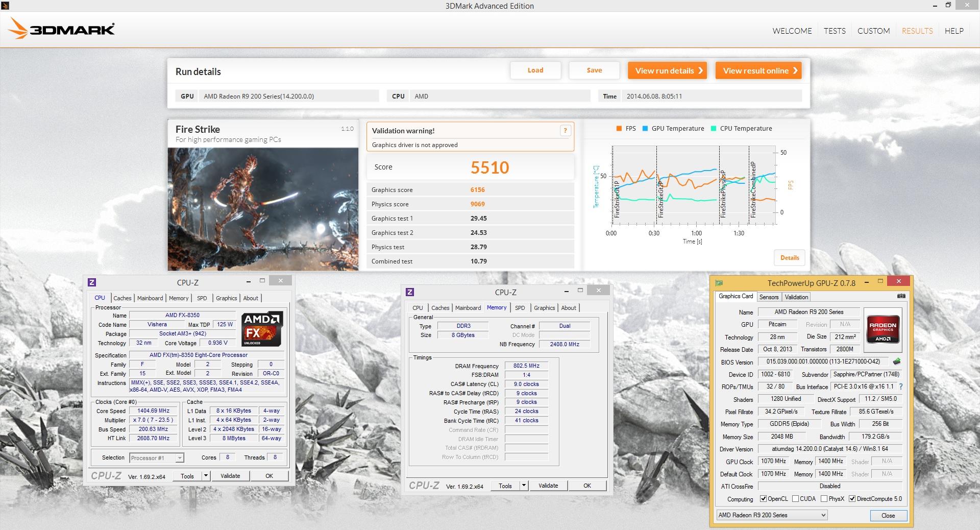Click OK in the CPU-Z memory window
The height and width of the screenshot is (530, 980).
pos(587,486)
